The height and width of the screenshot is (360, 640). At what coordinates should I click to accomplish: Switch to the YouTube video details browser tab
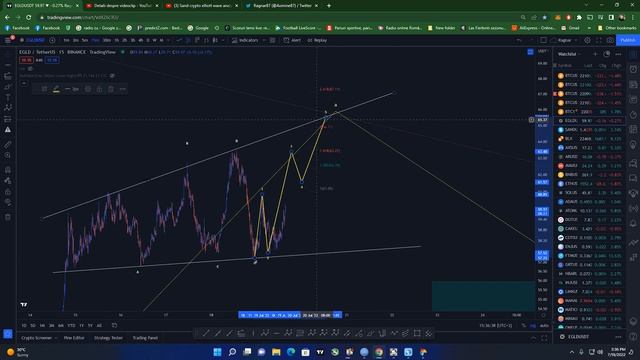[x=122, y=6]
